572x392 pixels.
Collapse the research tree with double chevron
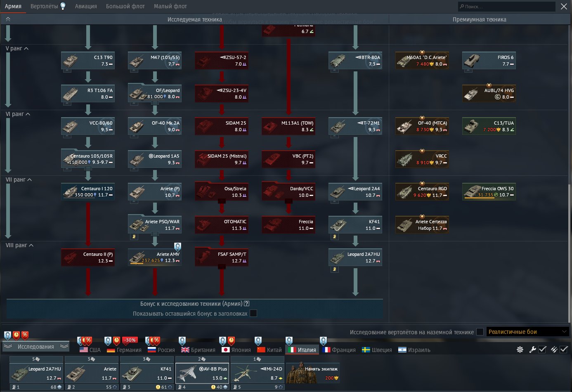pos(8,19)
